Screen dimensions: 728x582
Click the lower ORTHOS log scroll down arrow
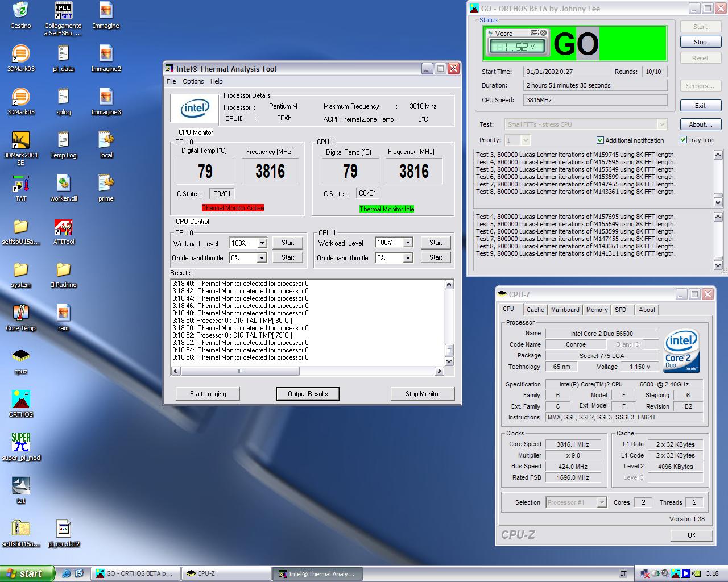click(718, 265)
